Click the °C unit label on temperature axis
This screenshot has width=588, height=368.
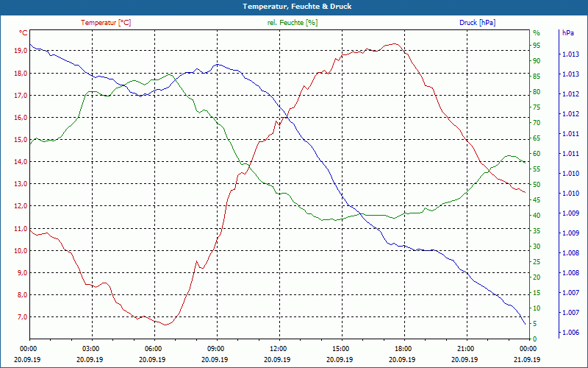[x=24, y=33]
